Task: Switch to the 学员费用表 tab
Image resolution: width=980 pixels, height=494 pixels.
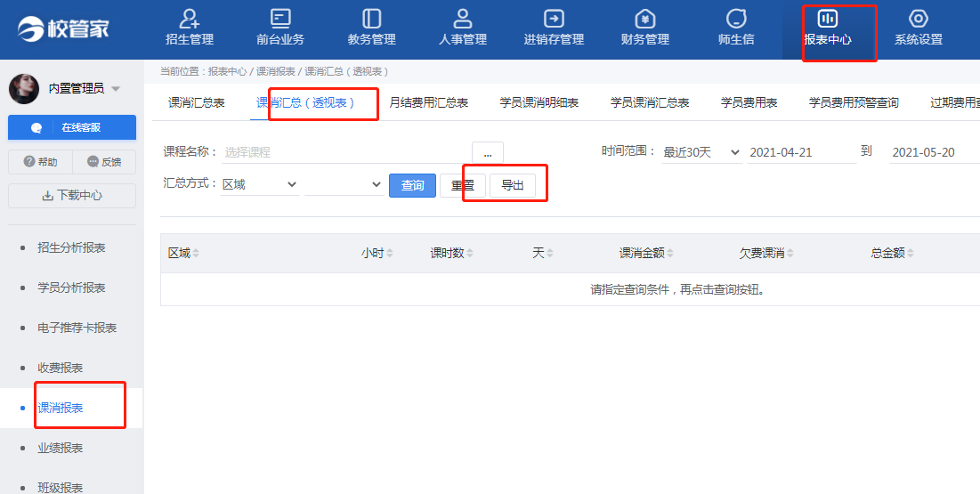Action: (x=749, y=102)
